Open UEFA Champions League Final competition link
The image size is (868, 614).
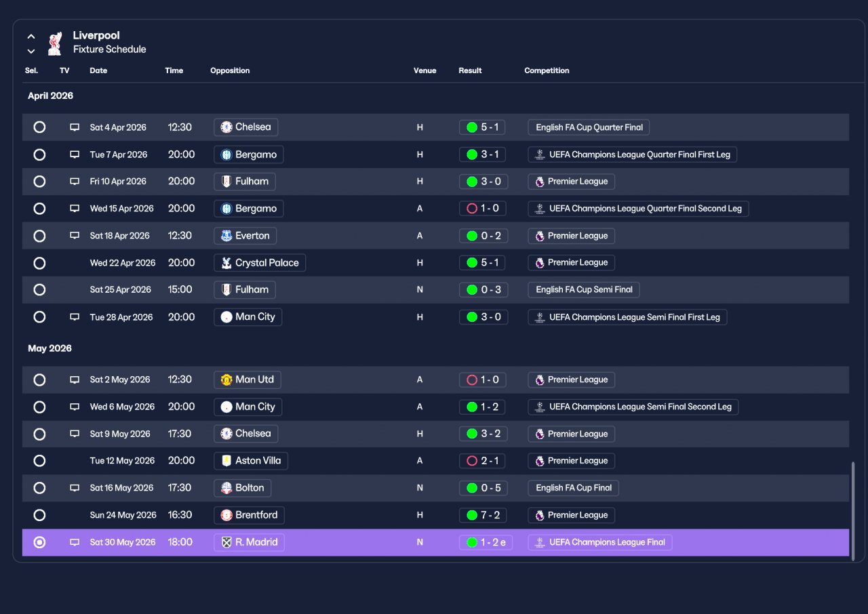600,542
